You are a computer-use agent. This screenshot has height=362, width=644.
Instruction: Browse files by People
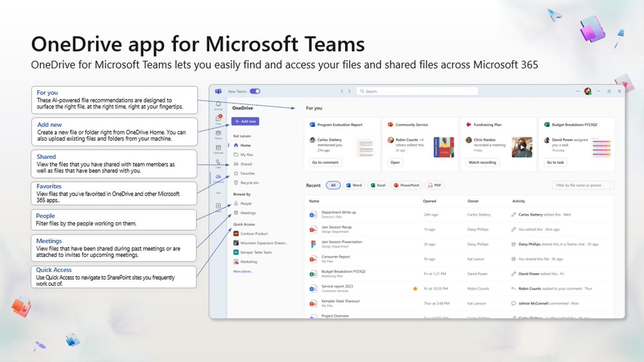(243, 203)
